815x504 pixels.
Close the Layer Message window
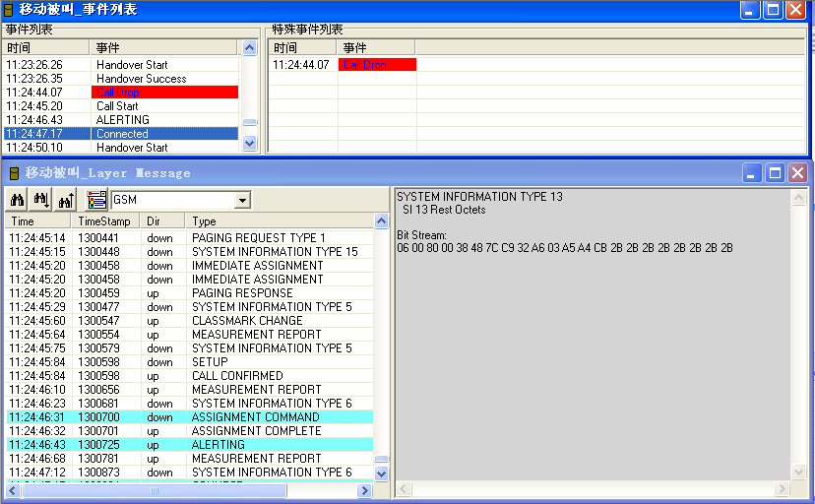click(x=797, y=173)
